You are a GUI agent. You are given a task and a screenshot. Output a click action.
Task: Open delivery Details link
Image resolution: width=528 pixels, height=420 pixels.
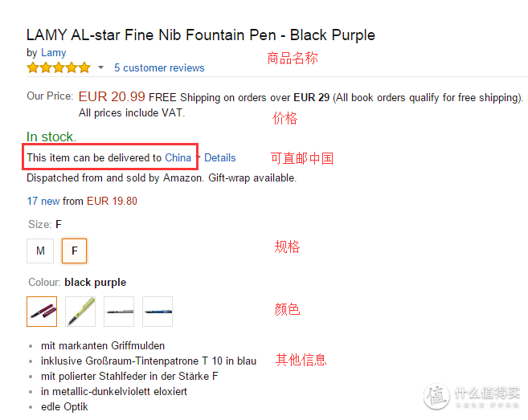tap(220, 157)
